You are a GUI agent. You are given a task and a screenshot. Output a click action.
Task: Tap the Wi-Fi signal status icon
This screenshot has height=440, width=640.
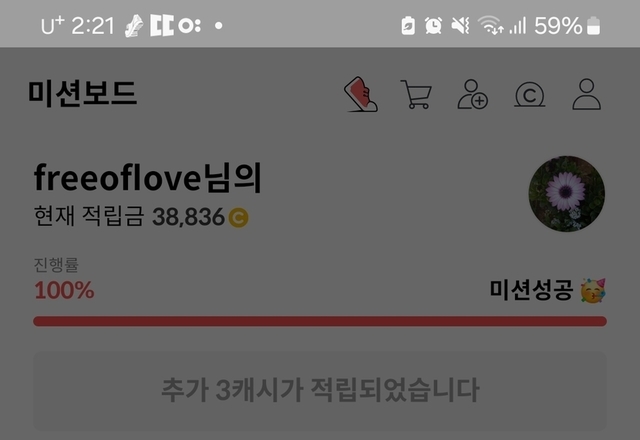click(x=491, y=26)
